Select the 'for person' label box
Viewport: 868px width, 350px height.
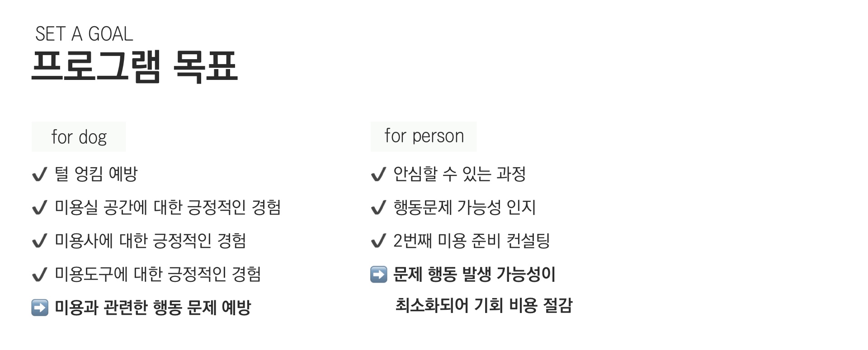[x=424, y=136]
